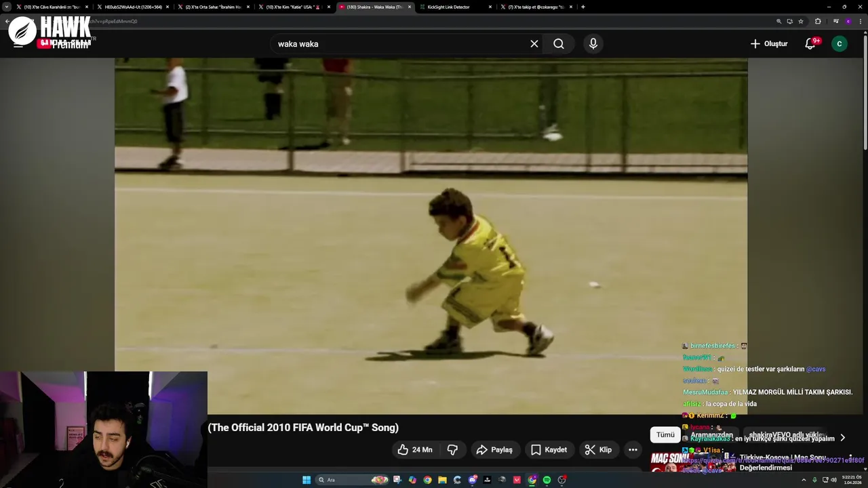Click the Waka Waka video player

[x=431, y=236]
